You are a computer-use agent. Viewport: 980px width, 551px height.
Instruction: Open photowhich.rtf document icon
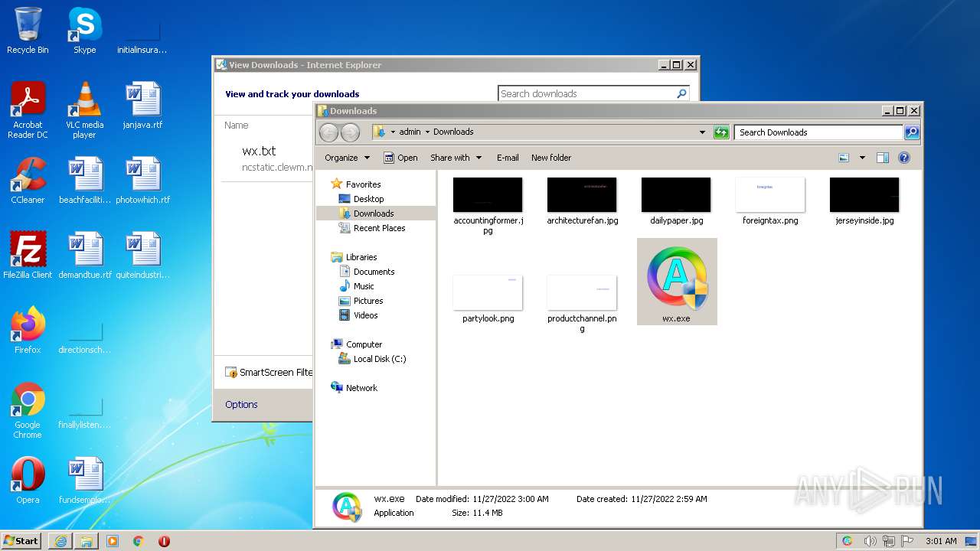click(142, 181)
